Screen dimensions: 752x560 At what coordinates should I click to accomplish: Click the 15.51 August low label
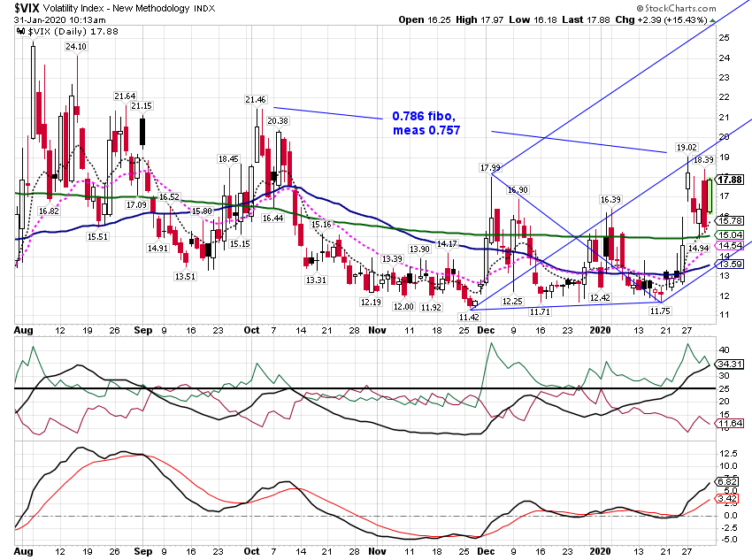(97, 236)
